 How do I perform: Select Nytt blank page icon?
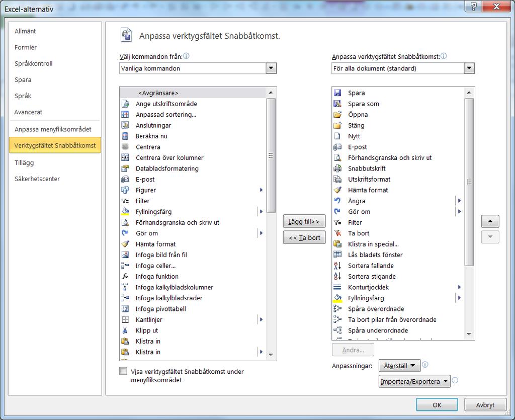click(x=337, y=136)
